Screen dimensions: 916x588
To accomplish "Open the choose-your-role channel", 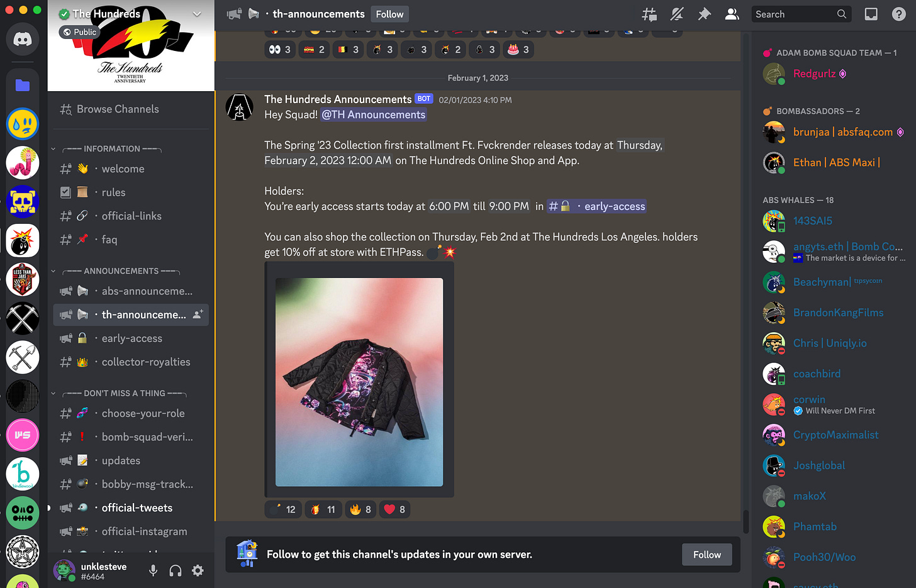I will pyautogui.click(x=131, y=413).
